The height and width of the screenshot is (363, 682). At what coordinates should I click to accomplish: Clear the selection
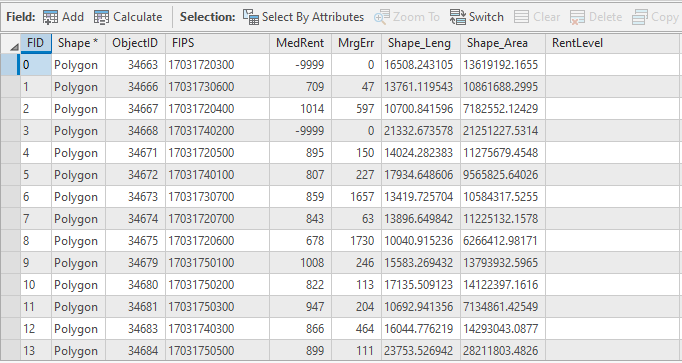click(537, 17)
